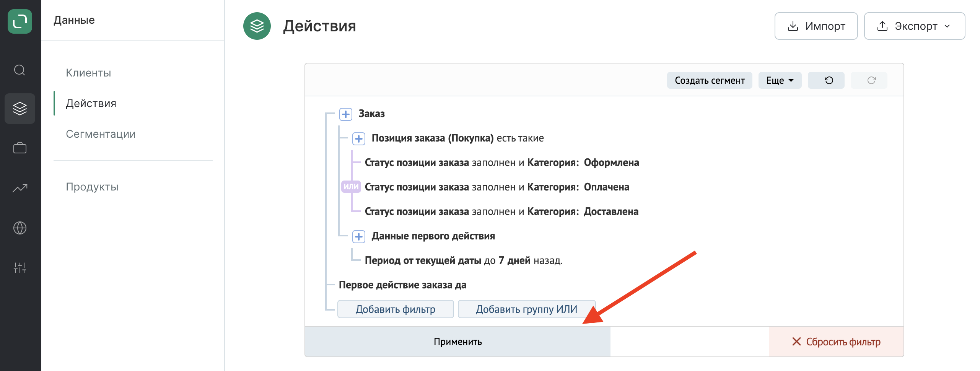Expand the Данные первого действия plus icon

pos(359,236)
